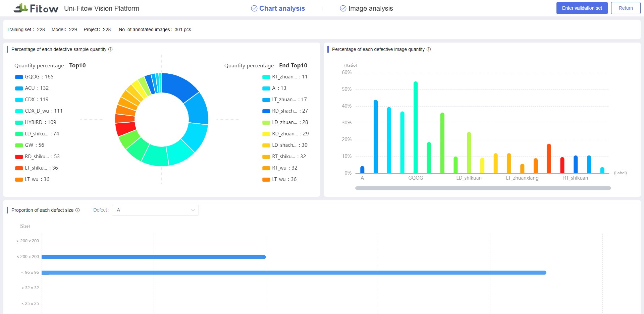644x314 pixels.
Task: Open info icon beside defective sample quantity
Action: (110, 49)
